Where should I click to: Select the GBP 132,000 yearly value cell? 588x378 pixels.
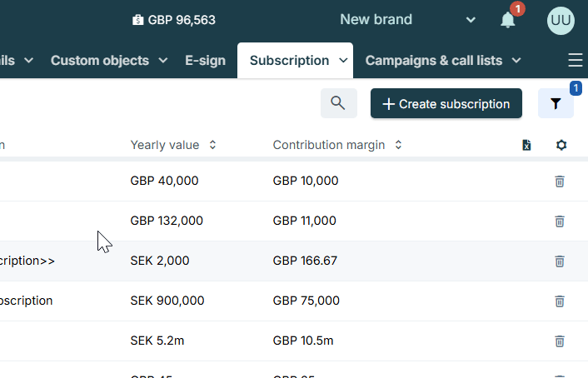167,221
